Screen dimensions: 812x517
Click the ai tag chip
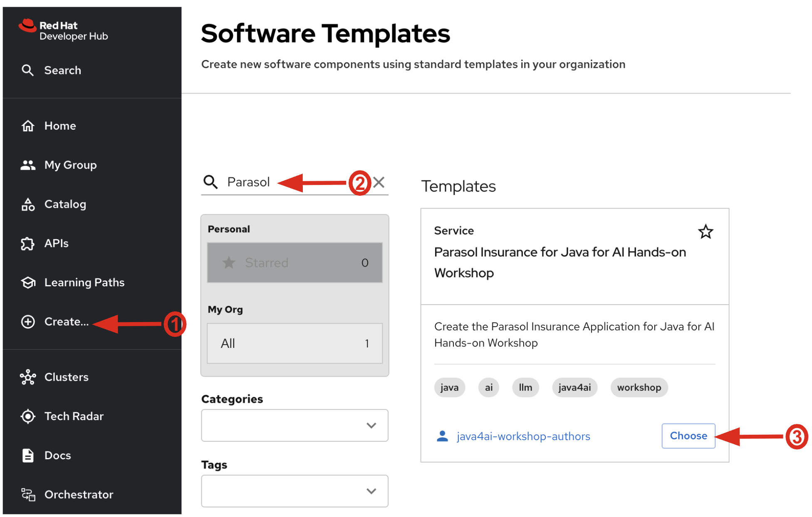[x=488, y=387]
